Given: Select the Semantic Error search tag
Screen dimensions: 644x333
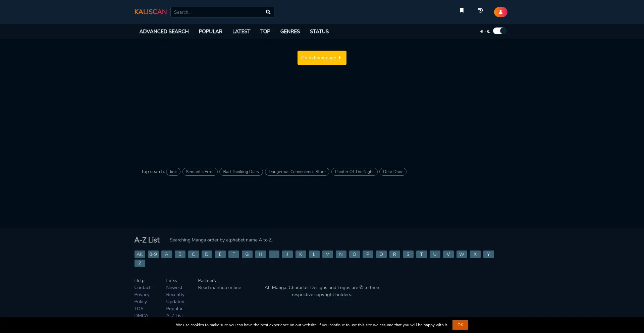Looking at the screenshot, I should tap(200, 172).
